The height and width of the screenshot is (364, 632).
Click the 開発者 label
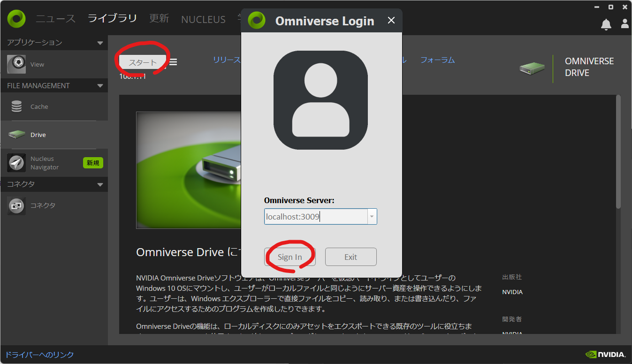(512, 319)
